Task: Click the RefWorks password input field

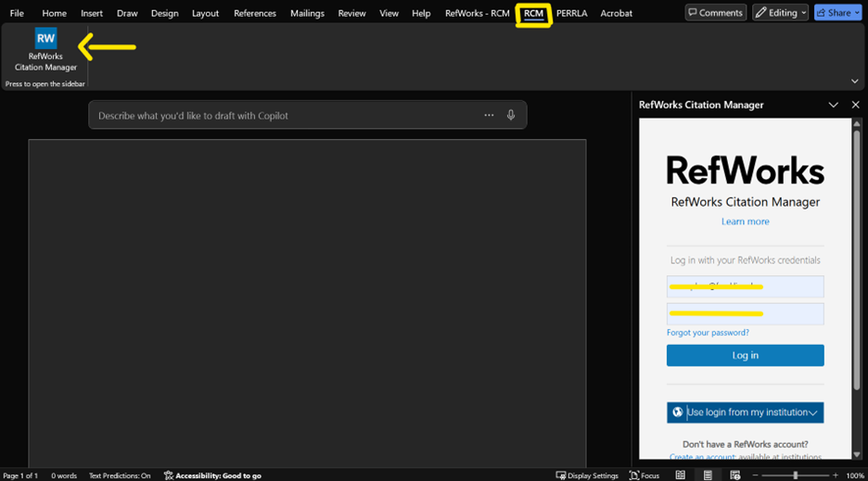Action: coord(745,314)
